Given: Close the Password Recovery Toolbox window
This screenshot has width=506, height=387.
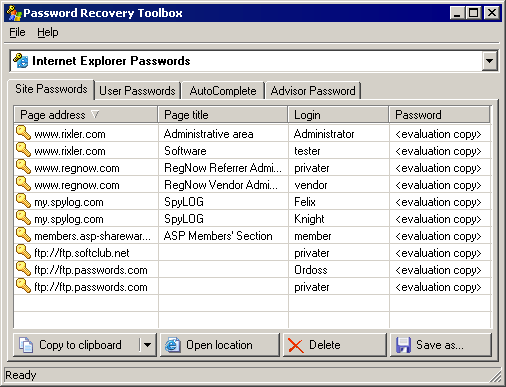Looking at the screenshot, I should click(492, 13).
